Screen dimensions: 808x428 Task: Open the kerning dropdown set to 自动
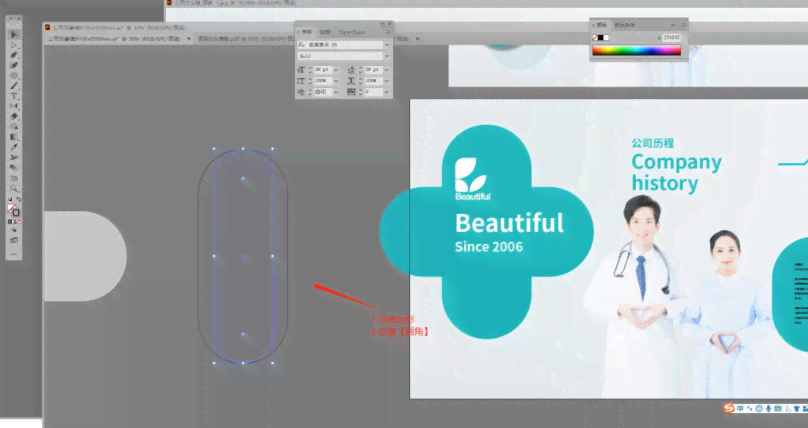tap(336, 92)
